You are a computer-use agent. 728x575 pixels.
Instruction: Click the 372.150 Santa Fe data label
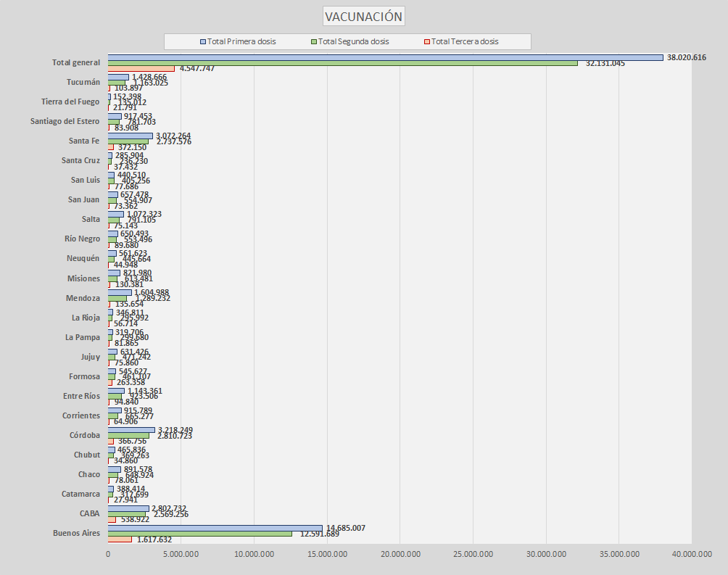pyautogui.click(x=132, y=147)
